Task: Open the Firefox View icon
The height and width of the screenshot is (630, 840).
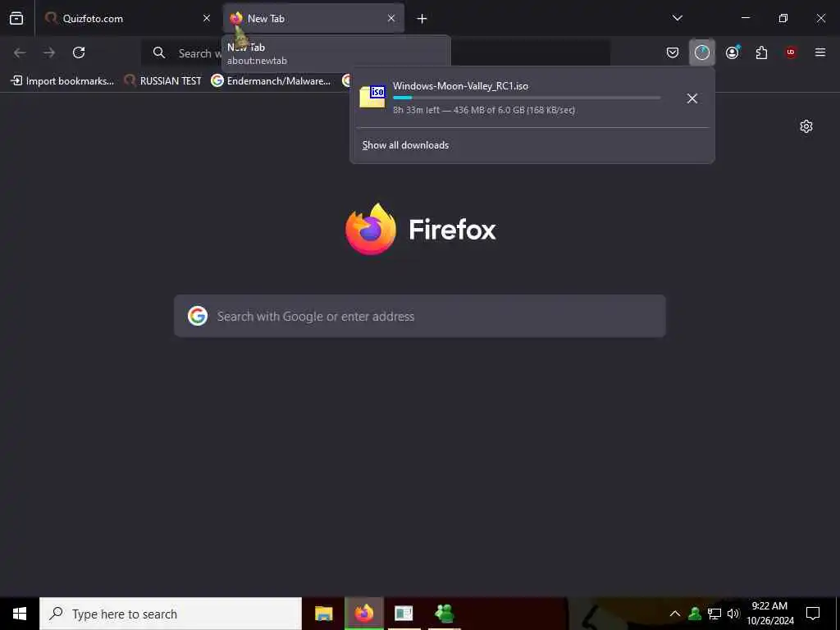Action: pyautogui.click(x=16, y=18)
